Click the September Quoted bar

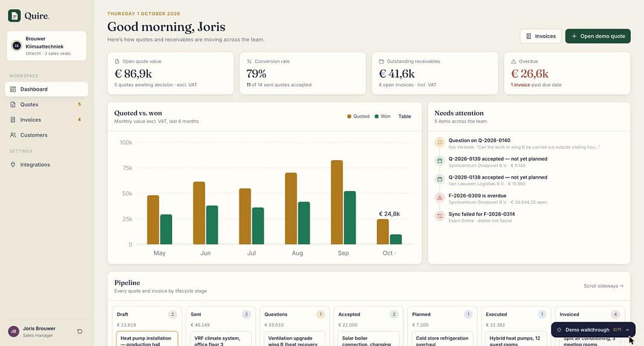click(337, 203)
